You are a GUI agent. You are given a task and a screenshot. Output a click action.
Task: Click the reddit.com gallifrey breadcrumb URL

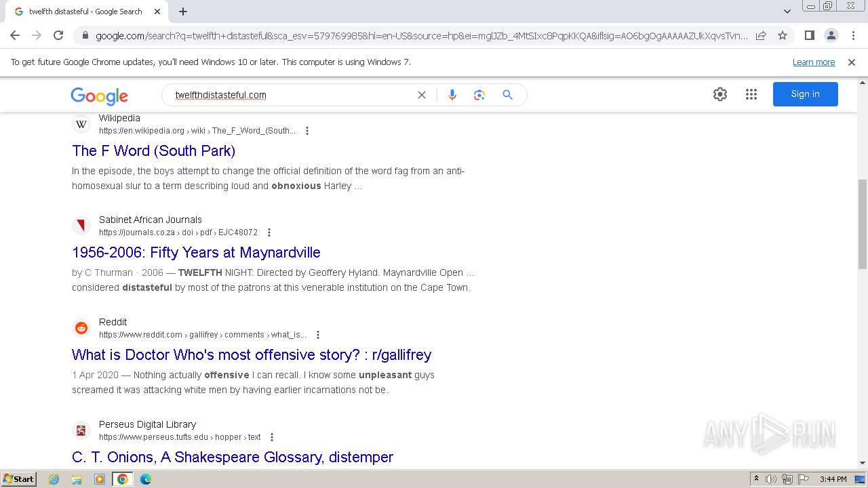(203, 335)
